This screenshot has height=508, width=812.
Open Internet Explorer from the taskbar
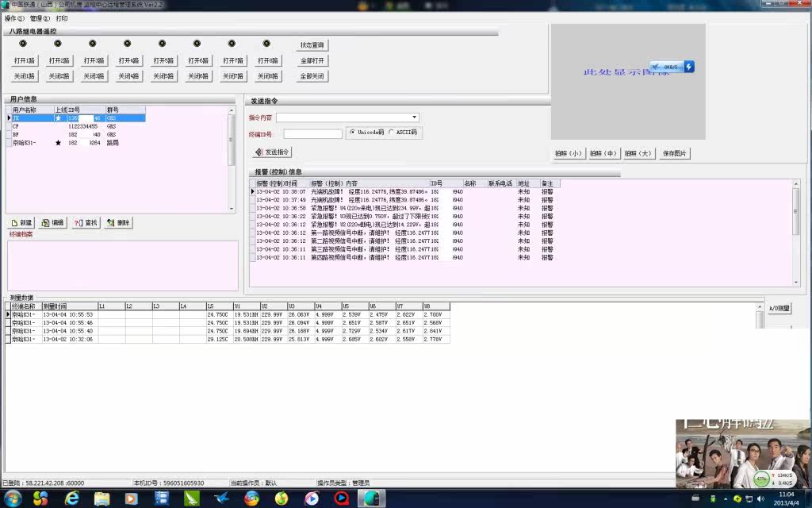click(x=72, y=498)
